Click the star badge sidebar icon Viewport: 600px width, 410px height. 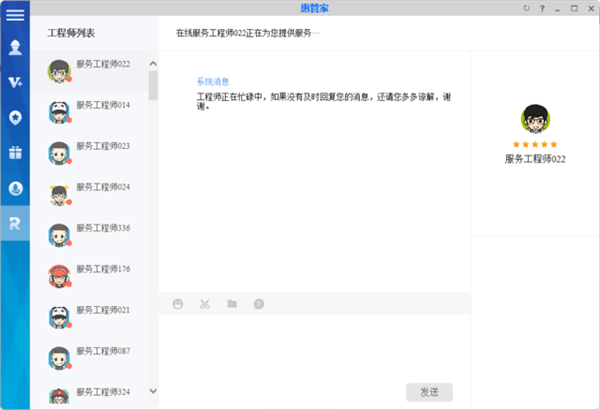(15, 117)
